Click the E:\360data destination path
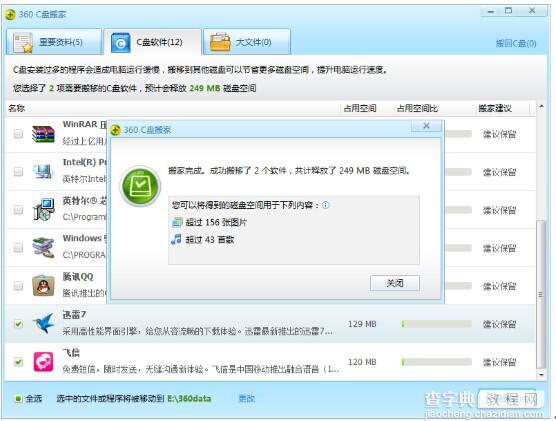 [189, 399]
